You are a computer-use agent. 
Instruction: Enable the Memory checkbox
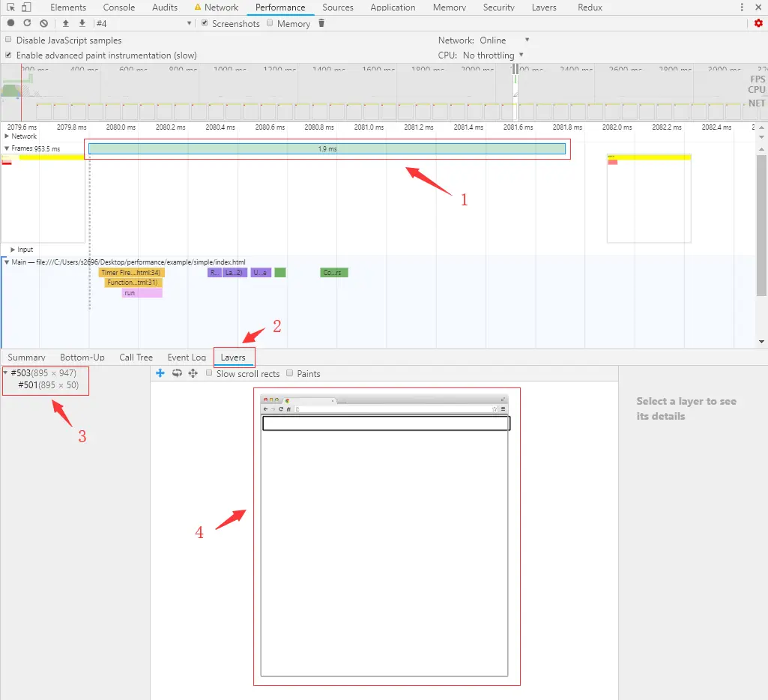click(x=270, y=23)
